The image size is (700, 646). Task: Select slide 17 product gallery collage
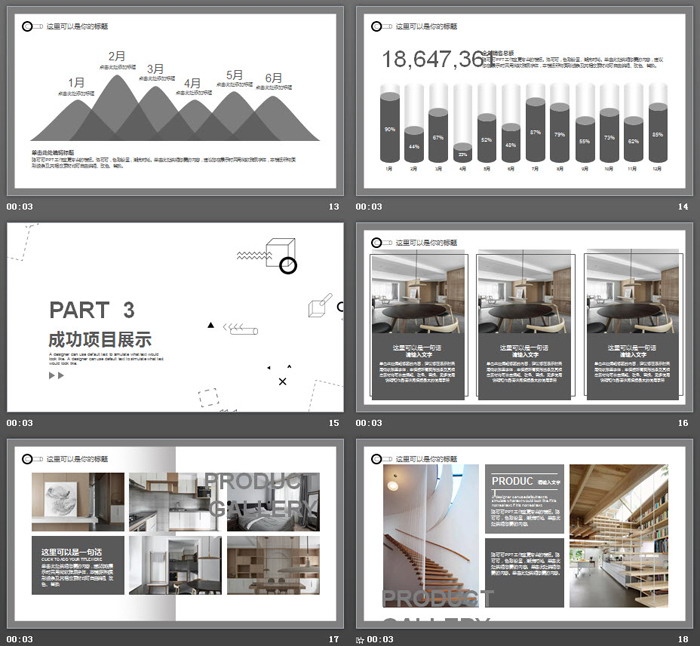175,533
